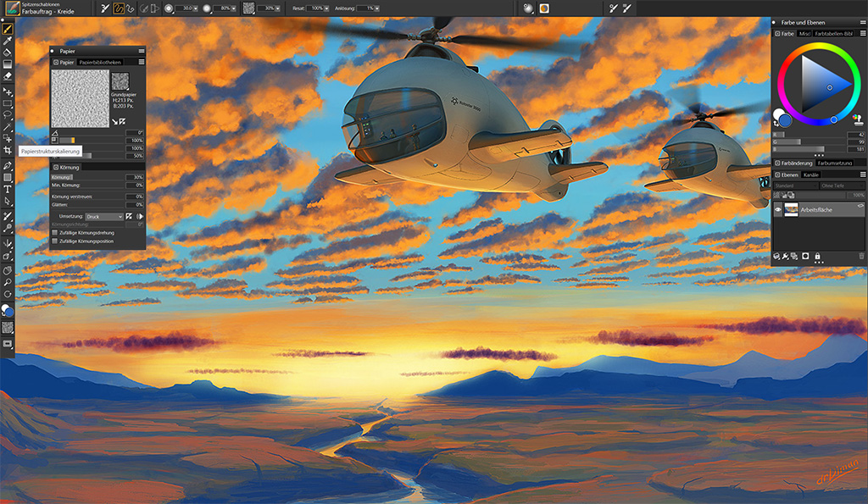Select the Lasso tool
Image resolution: width=868 pixels, height=504 pixels.
pos(7,115)
